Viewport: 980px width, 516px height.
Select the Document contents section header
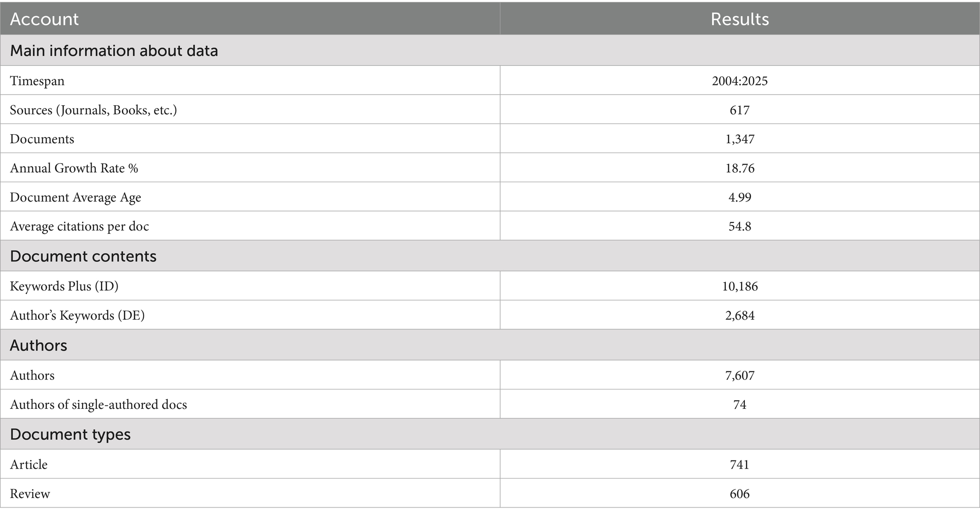tap(83, 256)
